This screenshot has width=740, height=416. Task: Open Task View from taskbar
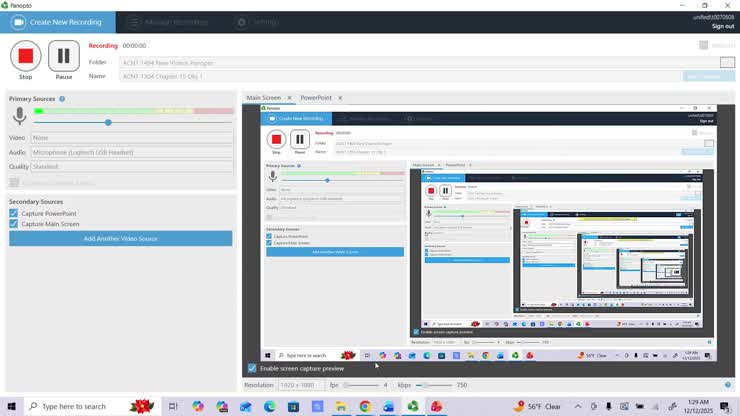pyautogui.click(x=173, y=407)
